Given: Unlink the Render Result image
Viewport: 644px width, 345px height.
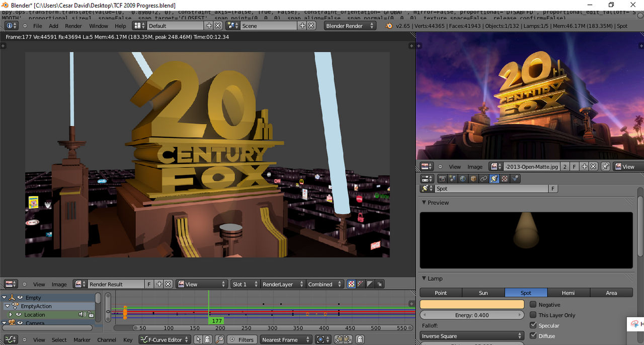Looking at the screenshot, I should click(168, 284).
